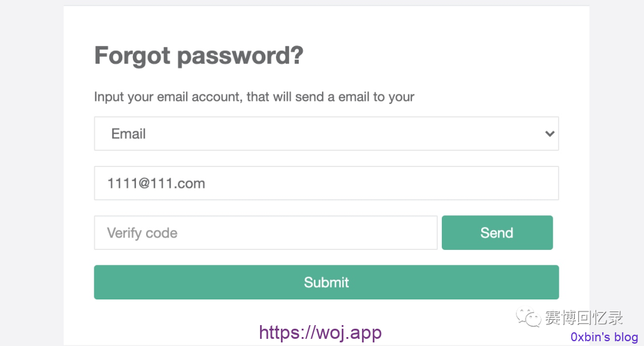644x346 pixels.
Task: Open the Email account type dropdown
Action: click(326, 134)
